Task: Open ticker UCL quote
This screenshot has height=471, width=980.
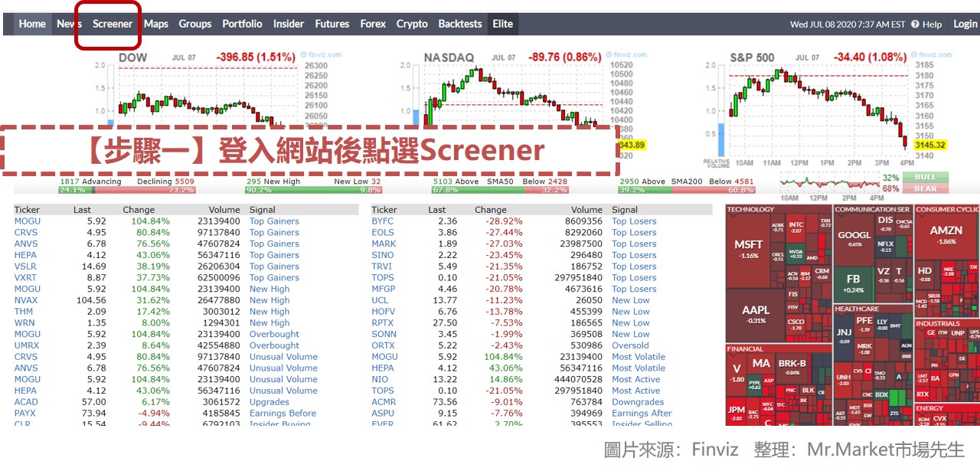Action: (381, 300)
